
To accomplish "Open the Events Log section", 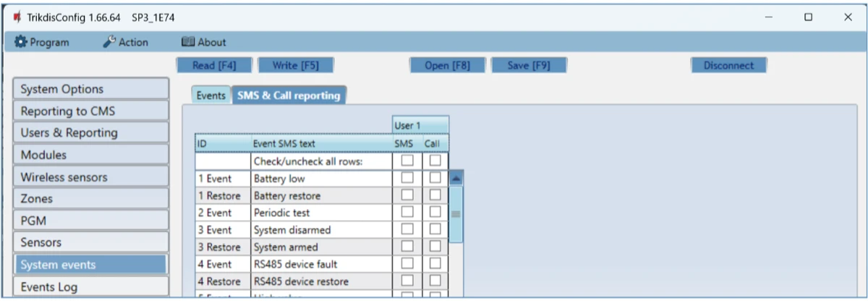I will pos(90,287).
